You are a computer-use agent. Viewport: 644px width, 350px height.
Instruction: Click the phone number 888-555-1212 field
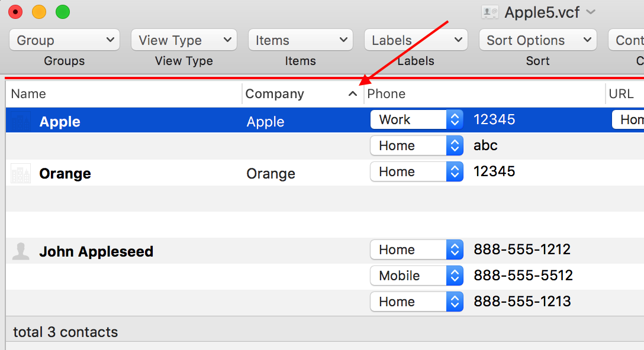tap(522, 249)
